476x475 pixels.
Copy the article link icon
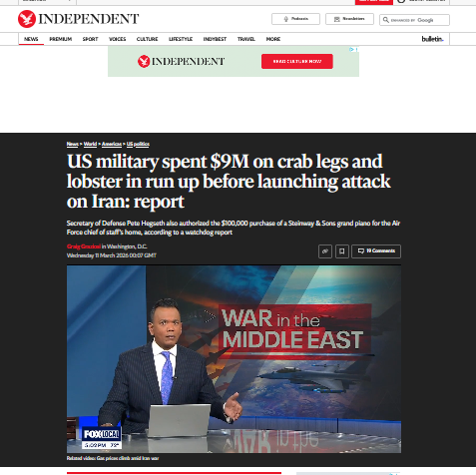click(x=325, y=251)
